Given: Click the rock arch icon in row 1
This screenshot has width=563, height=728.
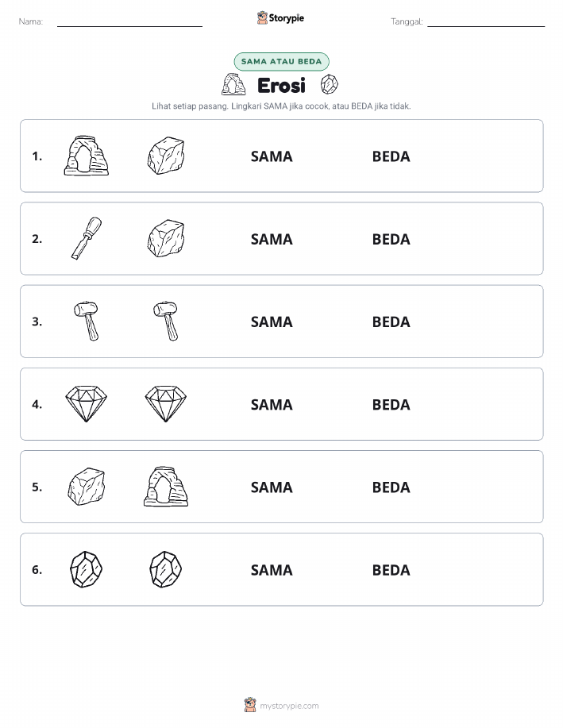Looking at the screenshot, I should tap(87, 156).
